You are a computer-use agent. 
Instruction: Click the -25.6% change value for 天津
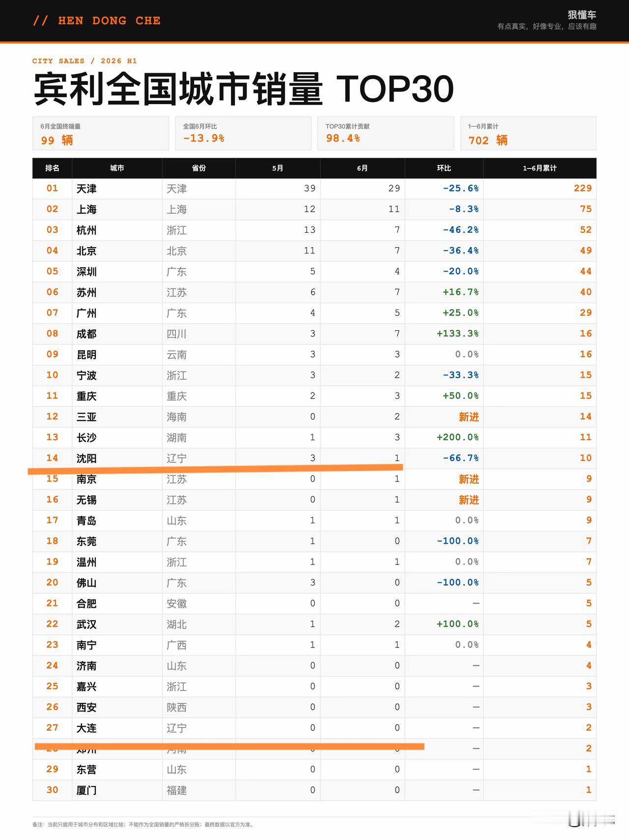(x=460, y=188)
